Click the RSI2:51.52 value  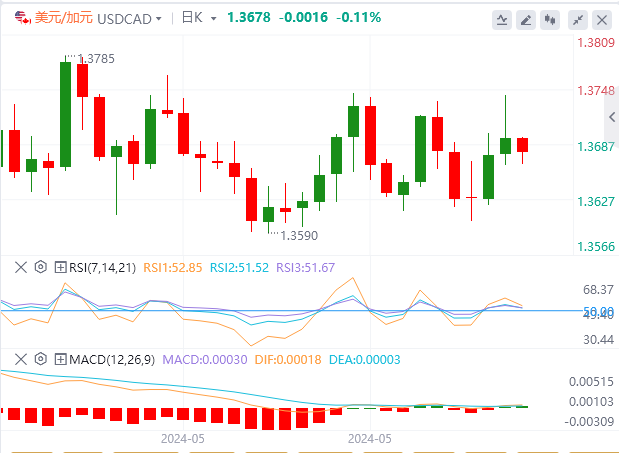click(x=239, y=268)
